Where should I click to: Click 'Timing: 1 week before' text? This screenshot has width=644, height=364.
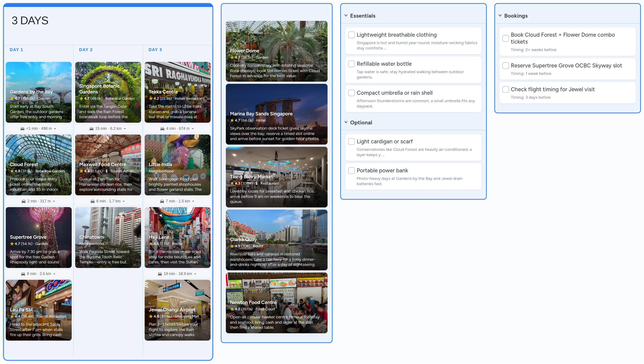click(531, 73)
